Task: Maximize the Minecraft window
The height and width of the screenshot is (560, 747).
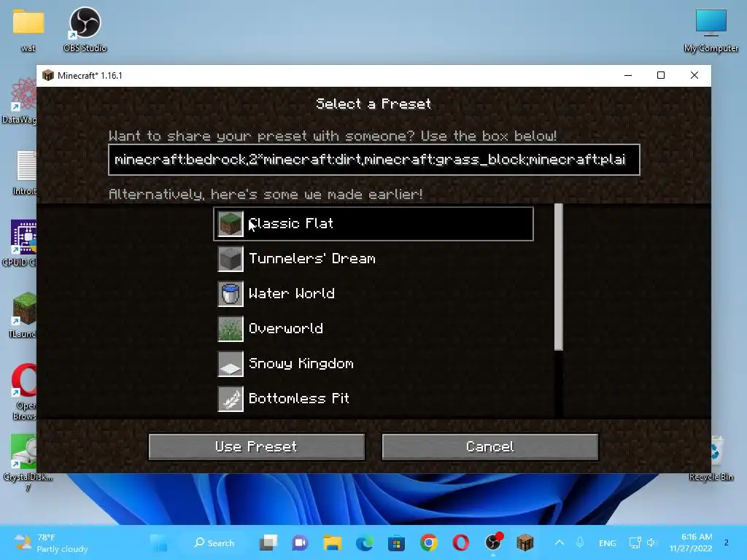Action: (x=661, y=75)
